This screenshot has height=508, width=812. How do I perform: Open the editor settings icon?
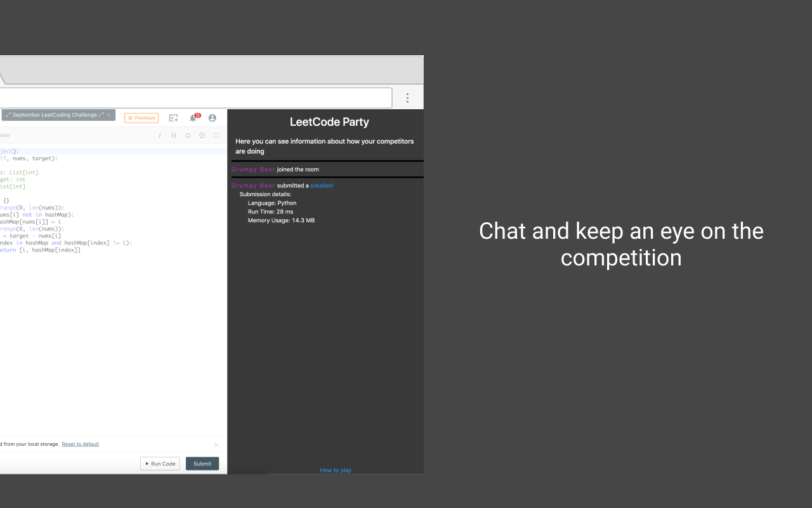tap(202, 135)
